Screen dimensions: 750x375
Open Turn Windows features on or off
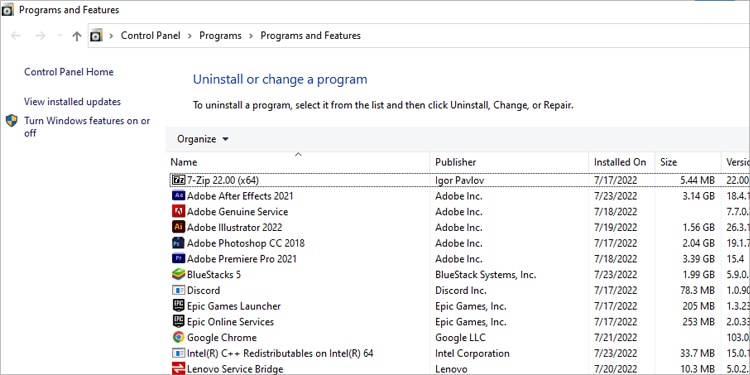tap(87, 127)
